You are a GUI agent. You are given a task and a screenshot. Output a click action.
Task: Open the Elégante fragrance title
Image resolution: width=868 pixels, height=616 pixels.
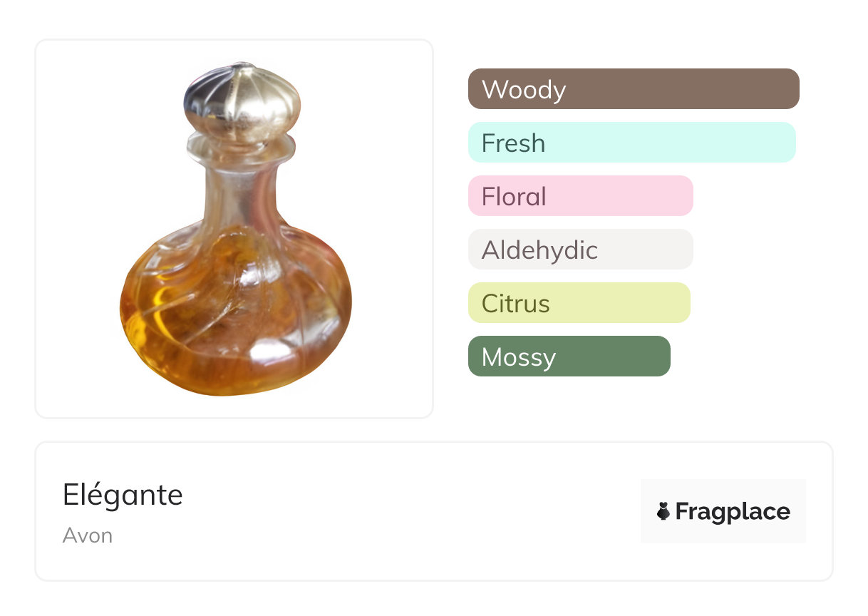tap(123, 495)
